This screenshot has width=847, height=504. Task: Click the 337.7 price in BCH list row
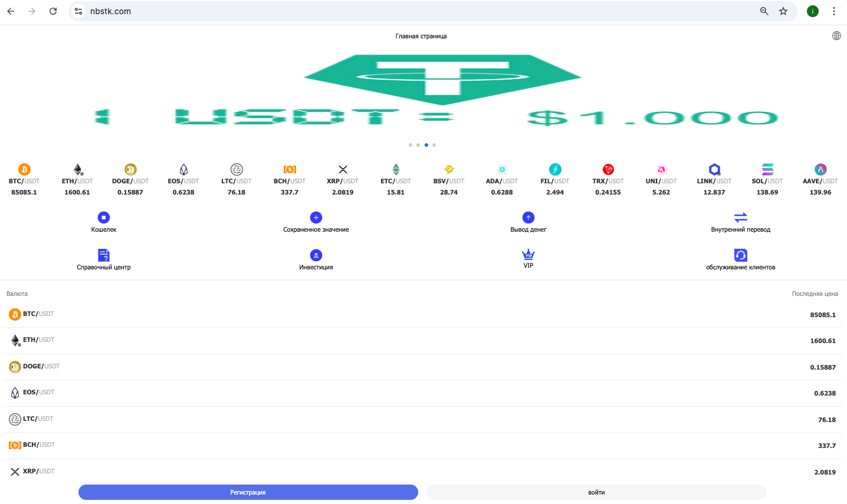coord(827,446)
